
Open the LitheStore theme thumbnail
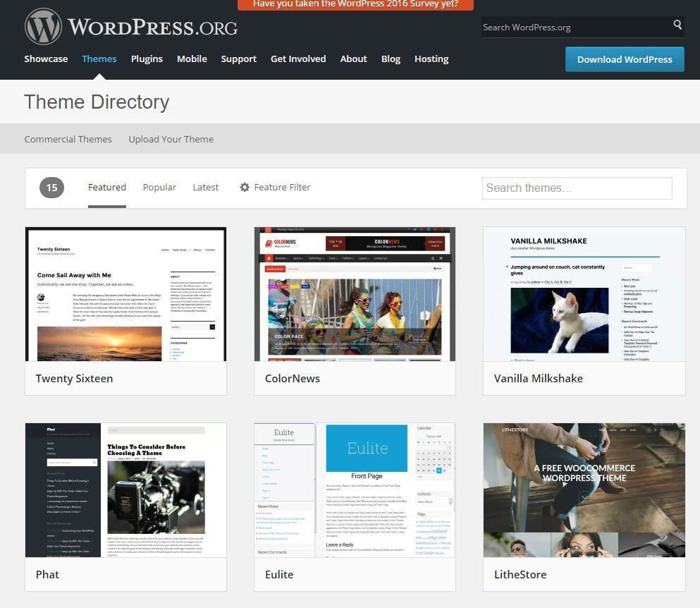point(584,490)
